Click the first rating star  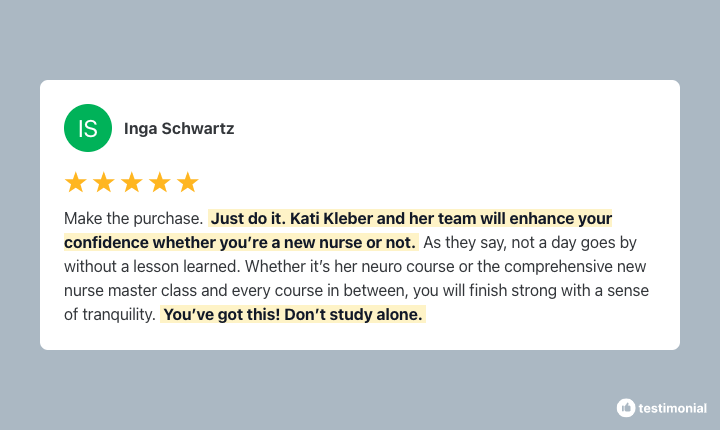click(76, 182)
